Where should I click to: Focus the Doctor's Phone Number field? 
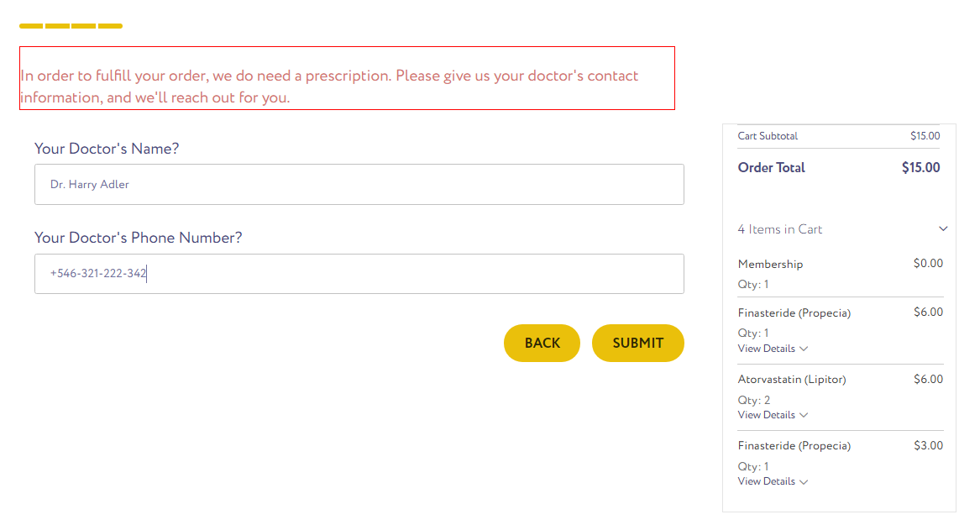pyautogui.click(x=359, y=274)
